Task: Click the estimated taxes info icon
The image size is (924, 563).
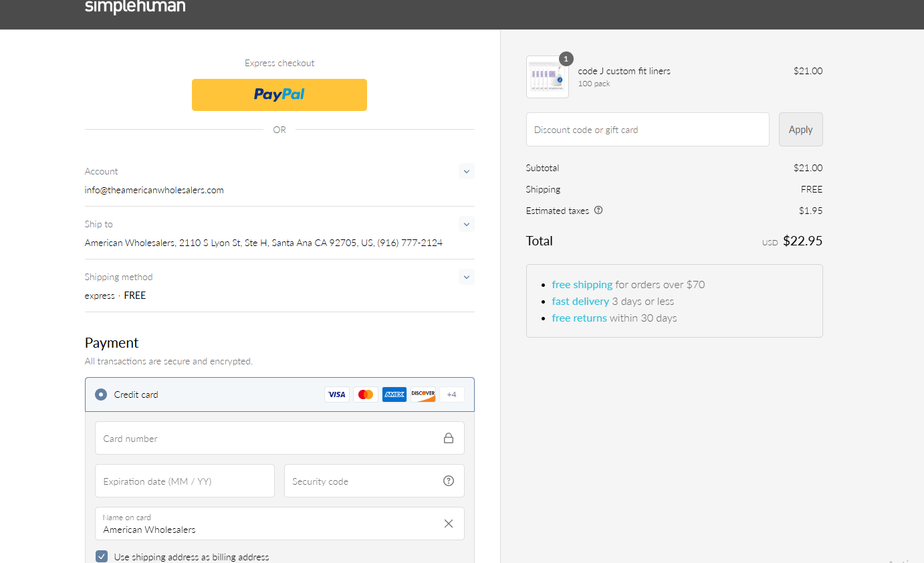Action: point(598,210)
